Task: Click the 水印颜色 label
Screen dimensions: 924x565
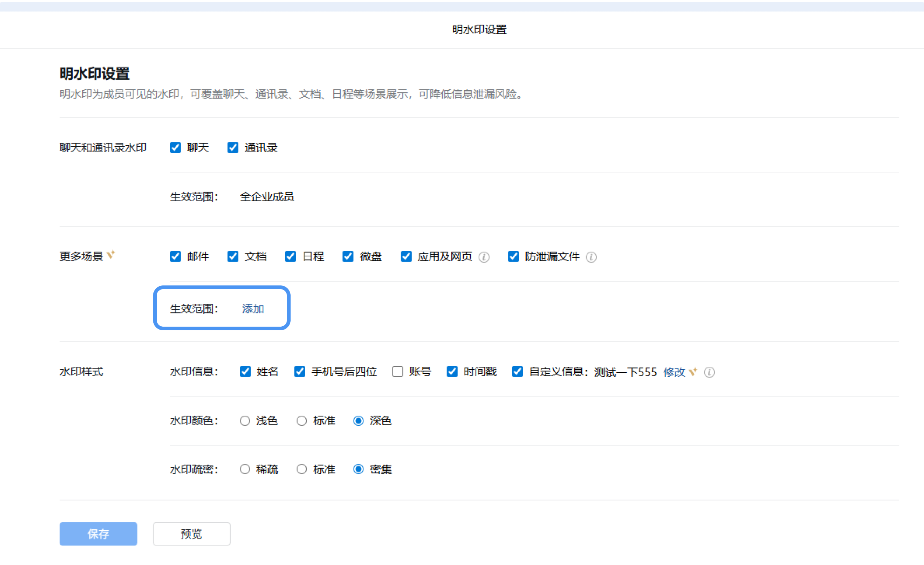Action: tap(194, 421)
